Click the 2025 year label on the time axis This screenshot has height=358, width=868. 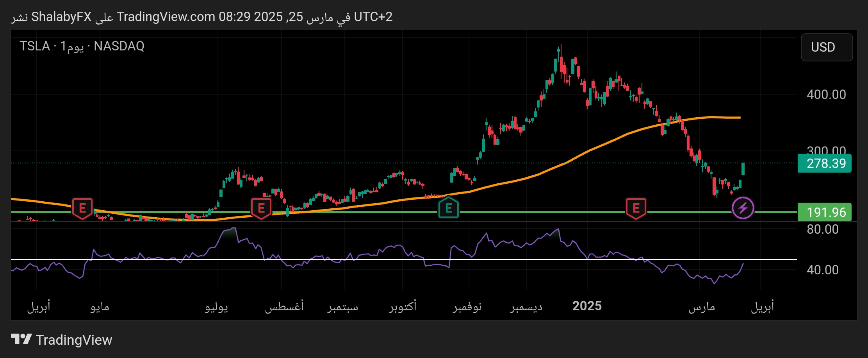click(x=587, y=306)
